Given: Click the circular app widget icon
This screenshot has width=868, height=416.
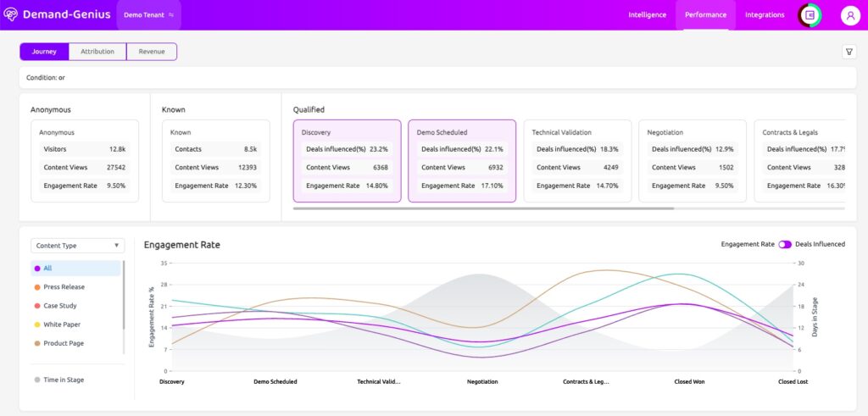Looking at the screenshot, I should point(810,15).
